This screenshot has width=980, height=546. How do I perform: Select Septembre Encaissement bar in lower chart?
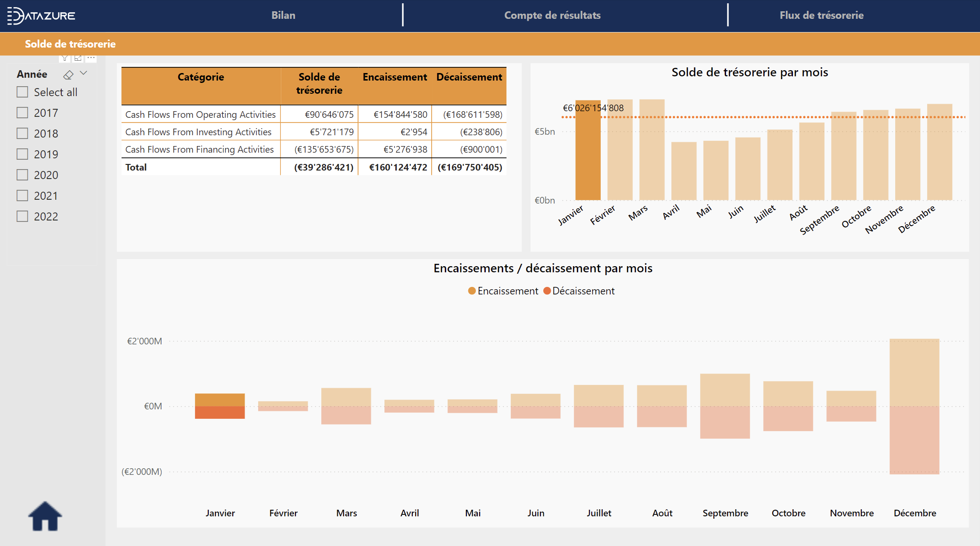(725, 390)
